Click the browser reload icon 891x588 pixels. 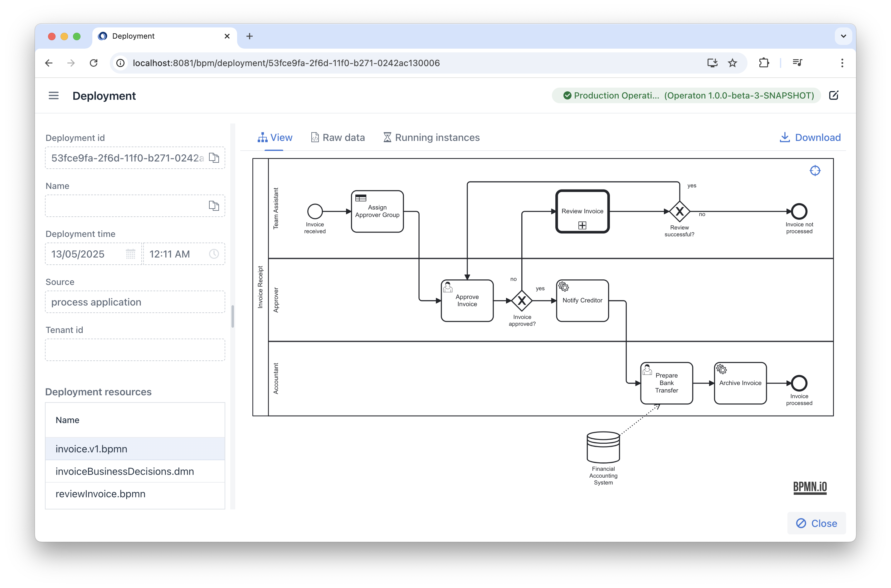tap(94, 63)
